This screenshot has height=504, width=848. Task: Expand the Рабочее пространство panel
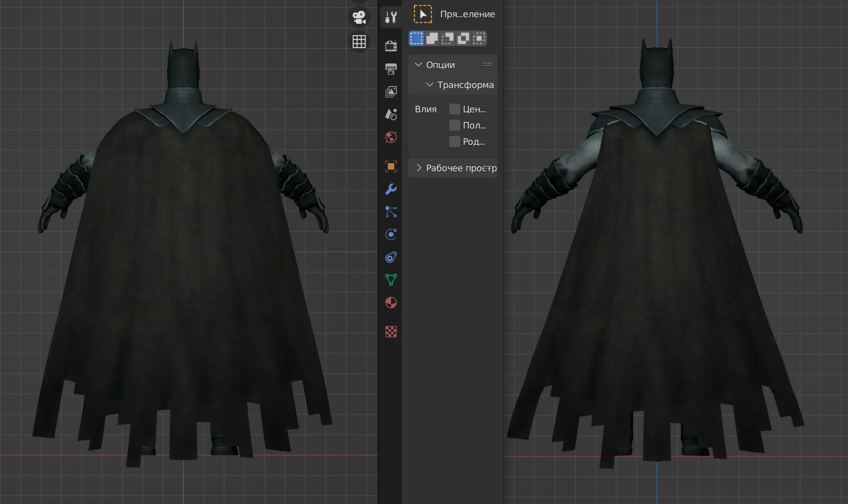tap(419, 168)
